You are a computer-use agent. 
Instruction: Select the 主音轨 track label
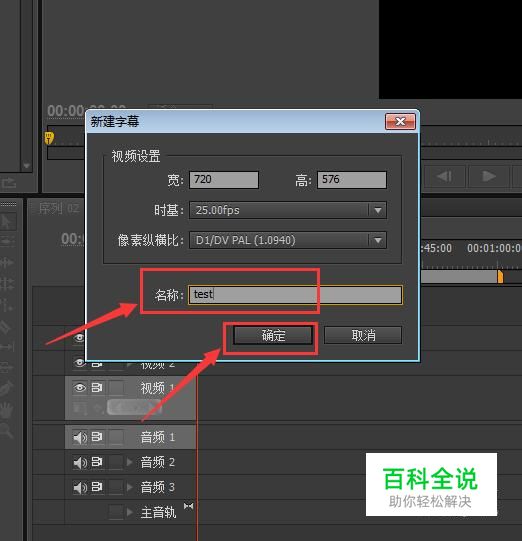[x=158, y=512]
